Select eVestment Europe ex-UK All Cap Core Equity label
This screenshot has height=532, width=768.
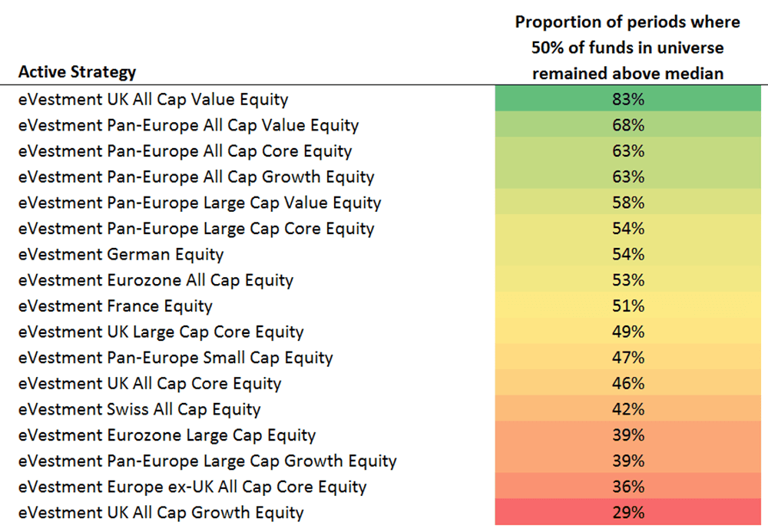[x=193, y=487]
